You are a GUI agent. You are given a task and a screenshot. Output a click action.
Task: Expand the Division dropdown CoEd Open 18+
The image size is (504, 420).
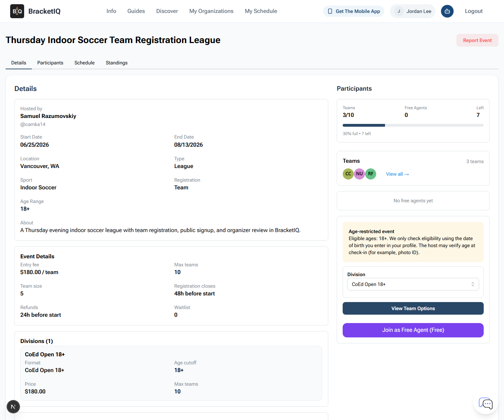pos(413,284)
